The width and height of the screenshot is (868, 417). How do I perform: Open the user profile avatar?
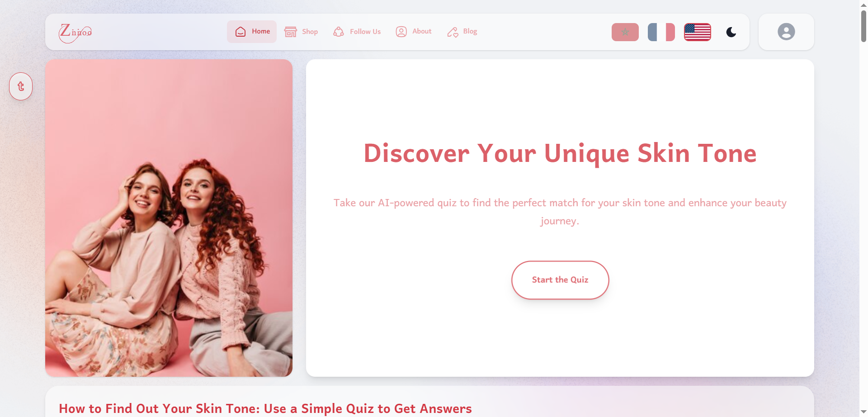click(x=786, y=32)
